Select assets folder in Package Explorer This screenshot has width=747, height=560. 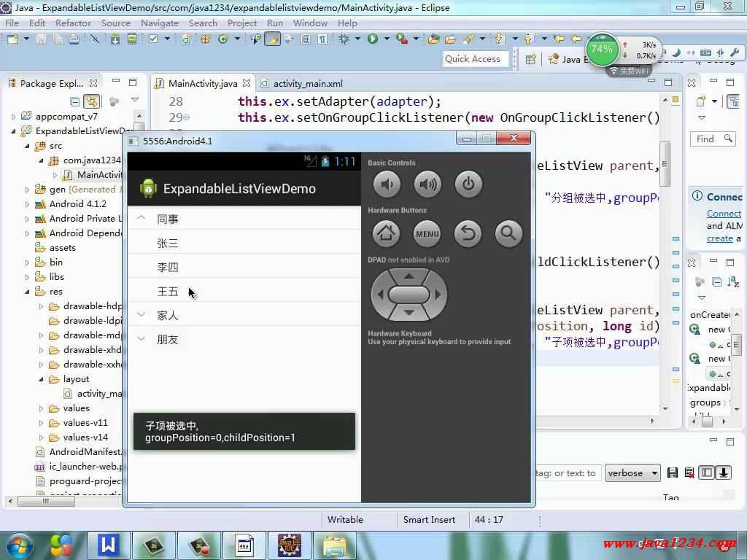[55, 248]
